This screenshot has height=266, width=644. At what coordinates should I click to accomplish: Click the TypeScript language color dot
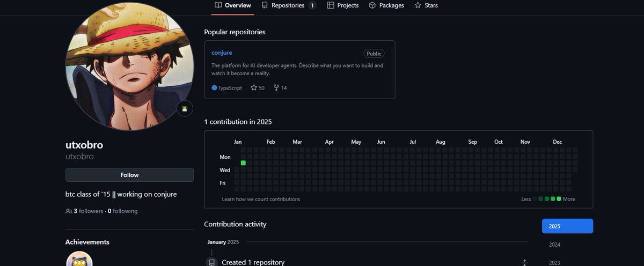pos(214,87)
